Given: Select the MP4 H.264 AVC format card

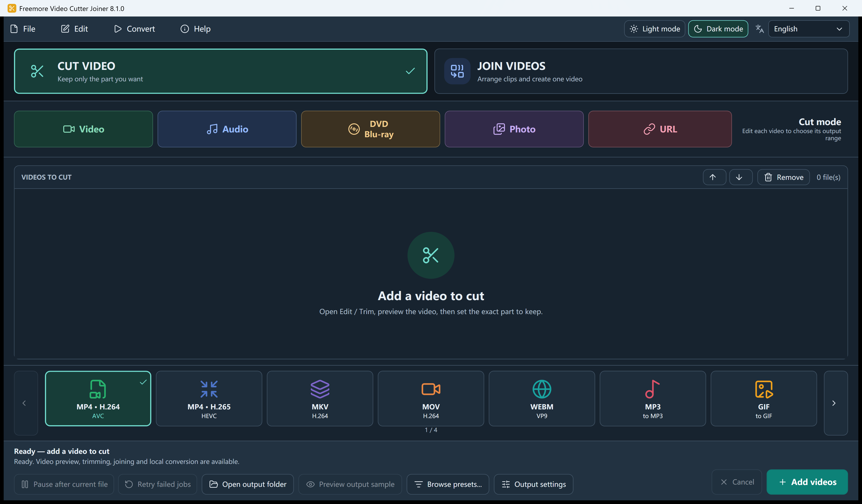Looking at the screenshot, I should click(x=98, y=398).
